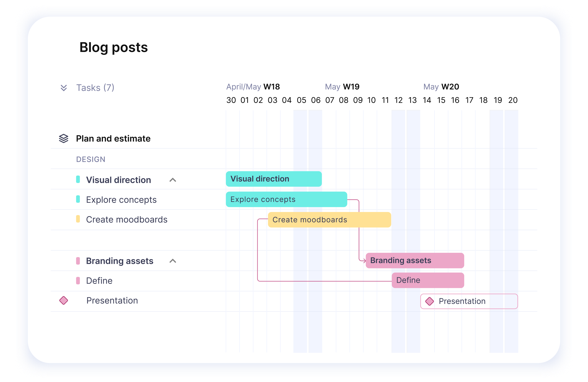The image size is (588, 382).
Task: Collapse the Visual direction group chevron
Action: (x=173, y=180)
